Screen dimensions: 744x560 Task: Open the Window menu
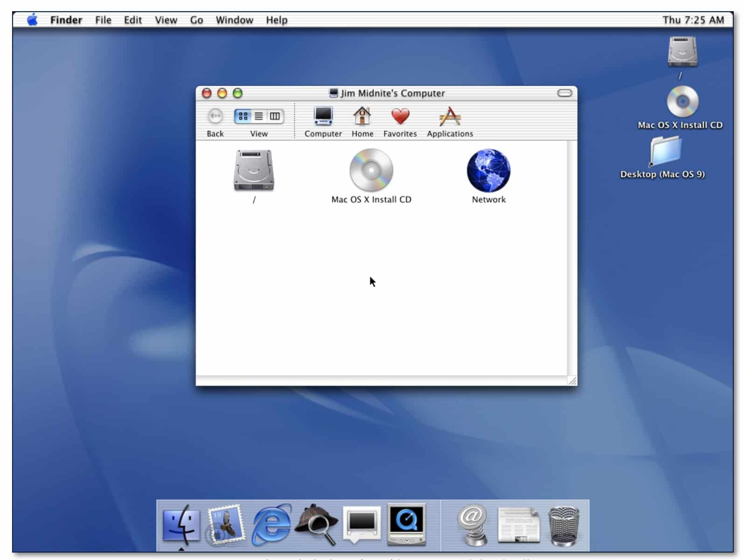pyautogui.click(x=234, y=20)
